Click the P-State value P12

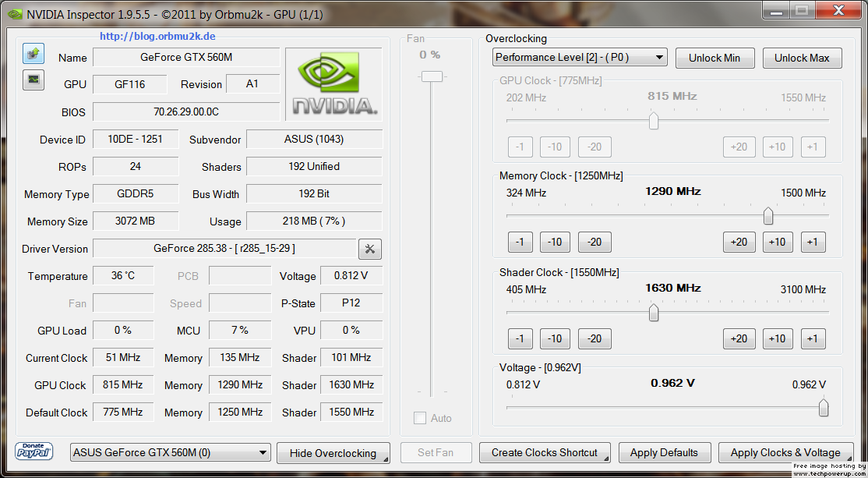click(x=351, y=303)
